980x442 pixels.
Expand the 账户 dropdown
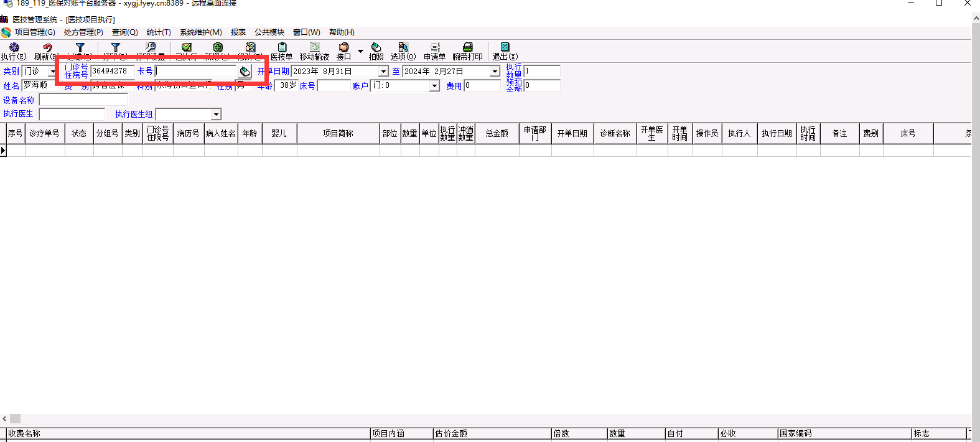pyautogui.click(x=434, y=86)
